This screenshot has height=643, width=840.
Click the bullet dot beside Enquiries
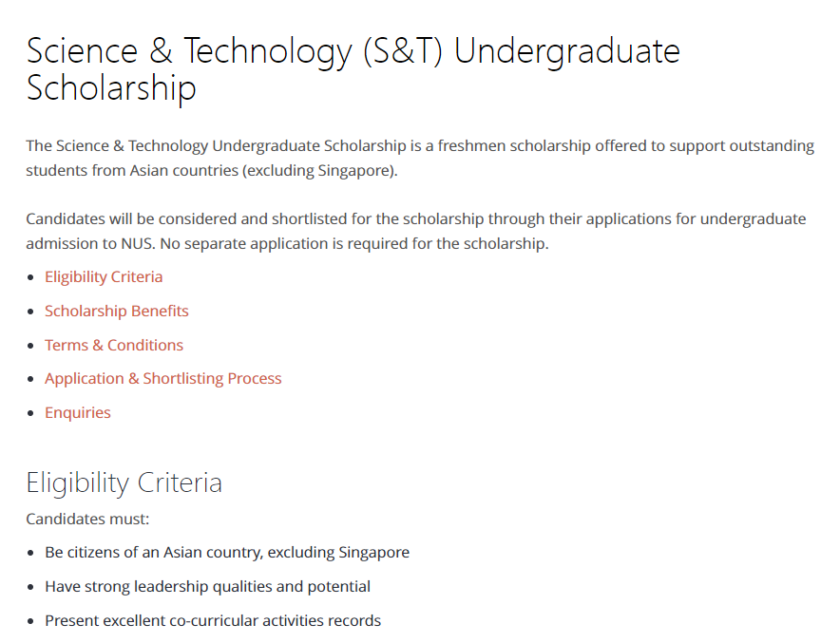tap(30, 413)
